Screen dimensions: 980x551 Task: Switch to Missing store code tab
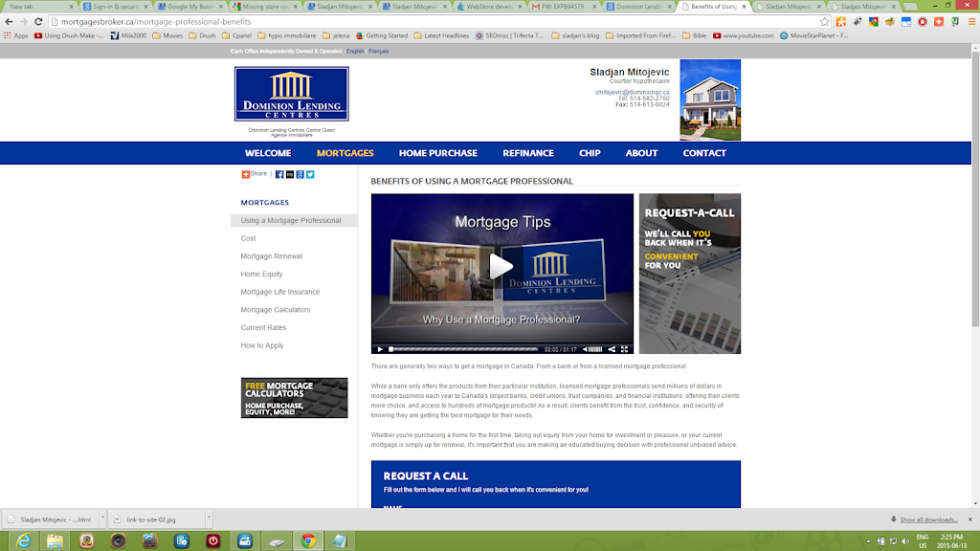click(x=265, y=7)
